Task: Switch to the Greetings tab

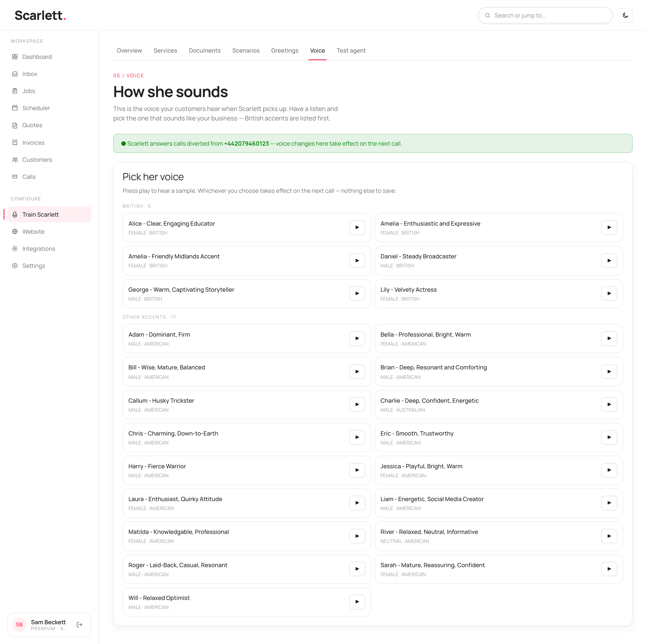Action: [x=285, y=51]
